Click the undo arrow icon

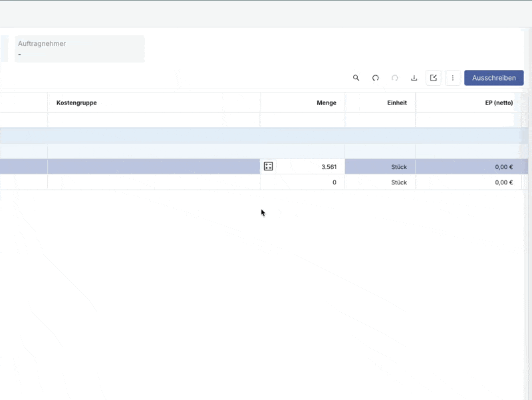pyautogui.click(x=375, y=78)
